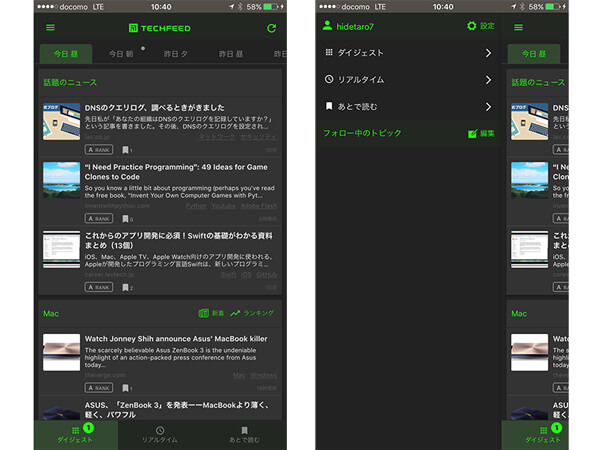
Task: Tap A RANK badge under Swift article
Action: tap(99, 287)
